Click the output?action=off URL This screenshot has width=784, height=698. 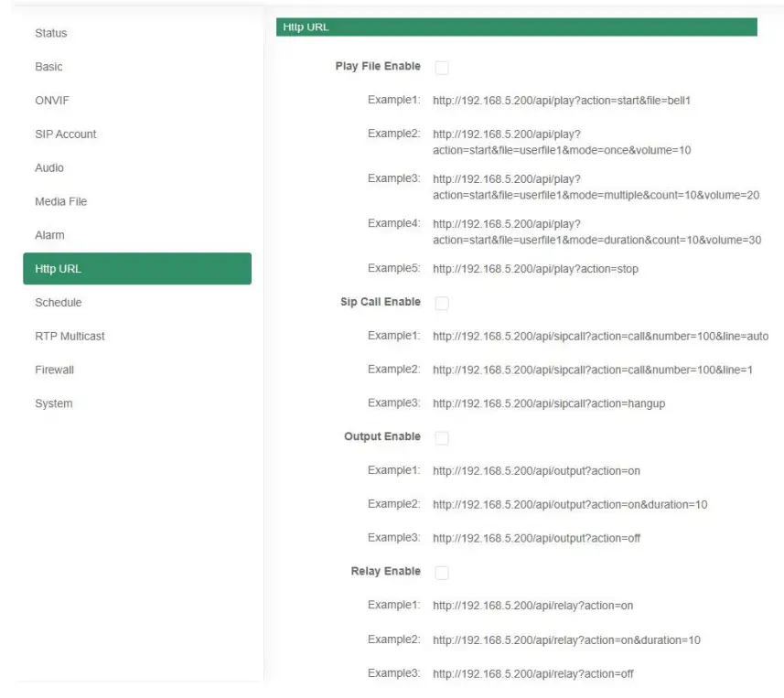click(x=536, y=539)
